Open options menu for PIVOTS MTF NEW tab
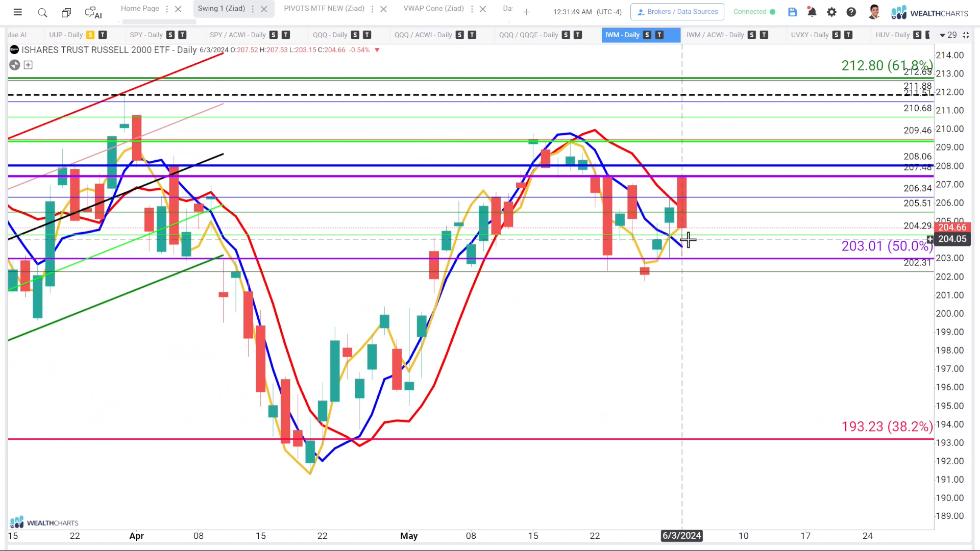Viewport: 980px width, 551px height. pos(373,9)
